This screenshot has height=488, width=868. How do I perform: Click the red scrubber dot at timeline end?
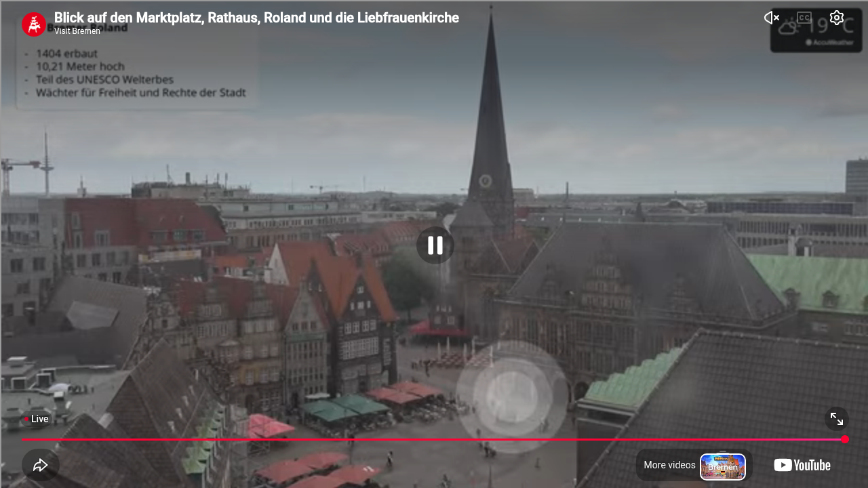point(845,439)
